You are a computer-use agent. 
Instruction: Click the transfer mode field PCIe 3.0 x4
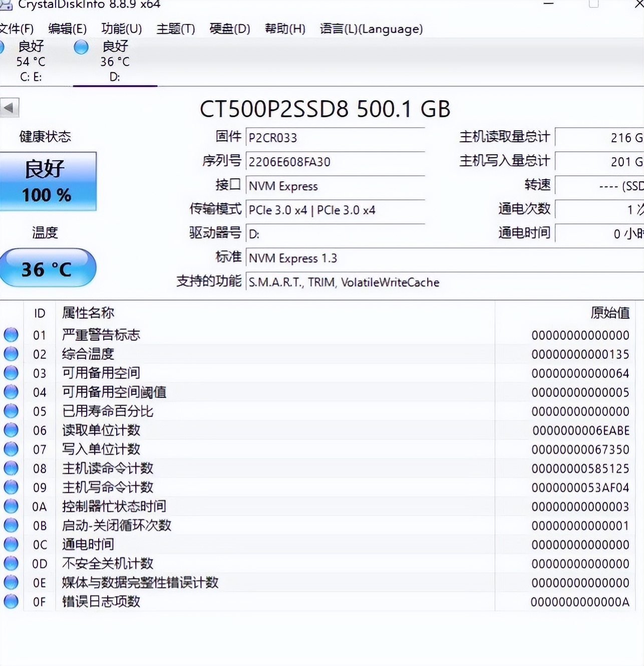click(335, 210)
